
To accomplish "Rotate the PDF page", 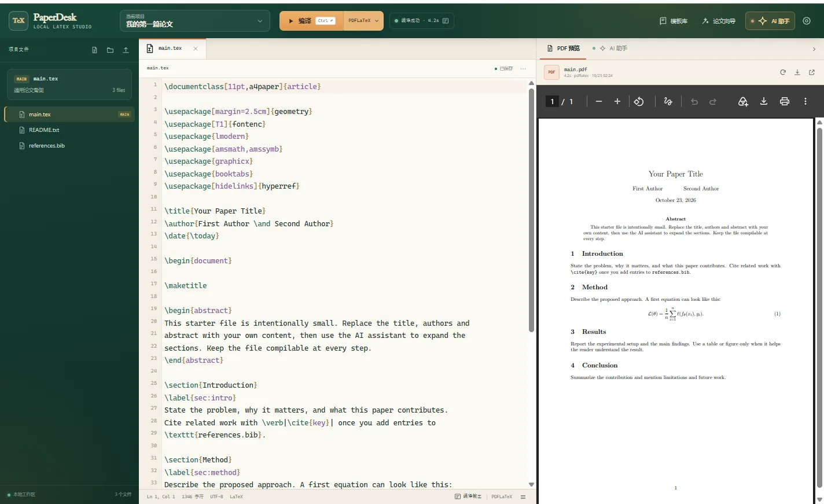I will pyautogui.click(x=639, y=101).
